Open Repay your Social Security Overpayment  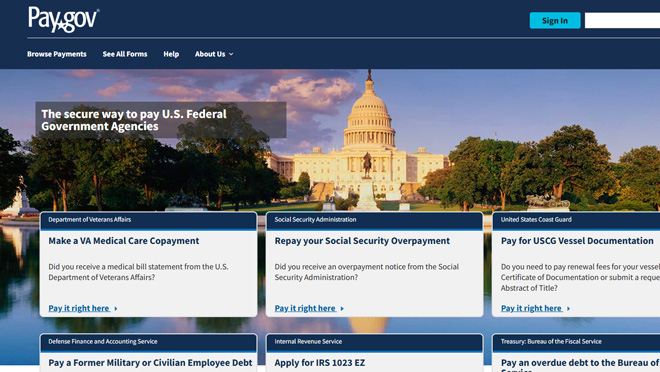(362, 241)
